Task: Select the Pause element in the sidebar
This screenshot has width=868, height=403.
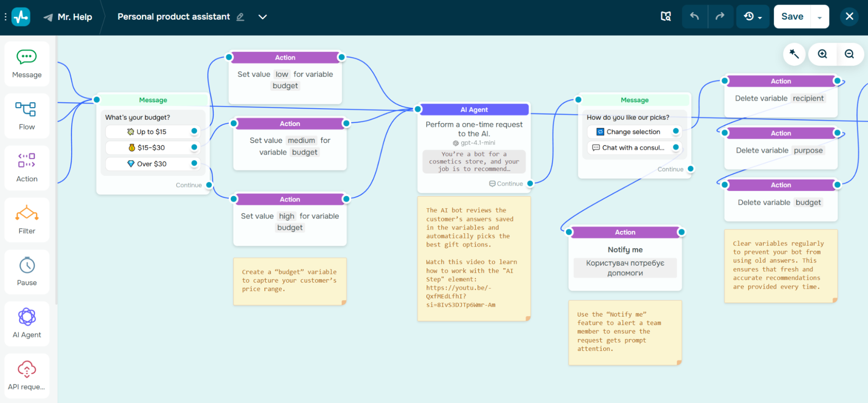Action: [26, 272]
